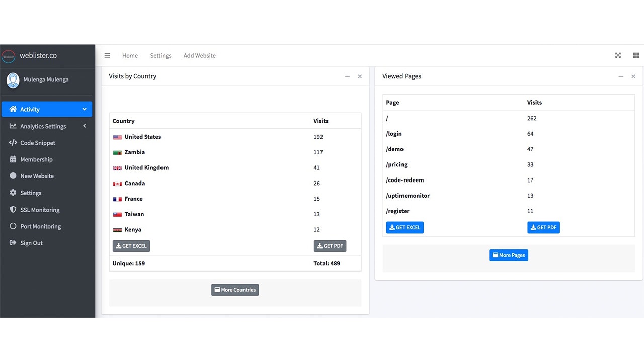Click the Port Monitoring circle icon
This screenshot has height=362, width=644.
tap(13, 226)
